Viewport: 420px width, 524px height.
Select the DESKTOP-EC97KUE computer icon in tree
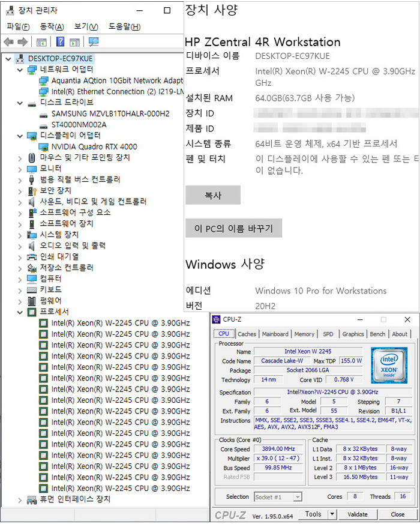20,59
